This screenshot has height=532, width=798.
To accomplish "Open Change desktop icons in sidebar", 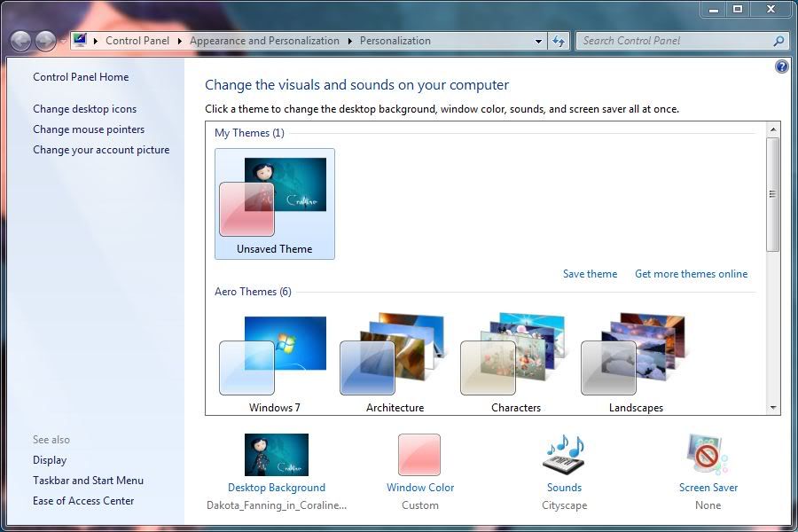I will coord(85,109).
